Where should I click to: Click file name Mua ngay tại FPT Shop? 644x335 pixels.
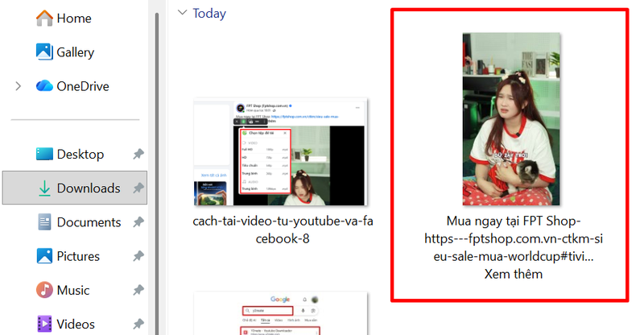tap(514, 247)
